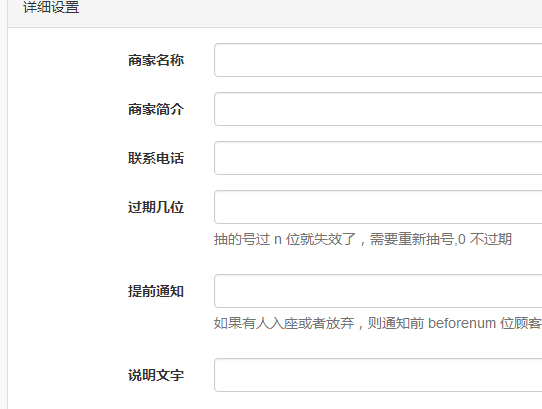The width and height of the screenshot is (542, 409).
Task: Select the 联系电话 input field
Action: (378, 158)
